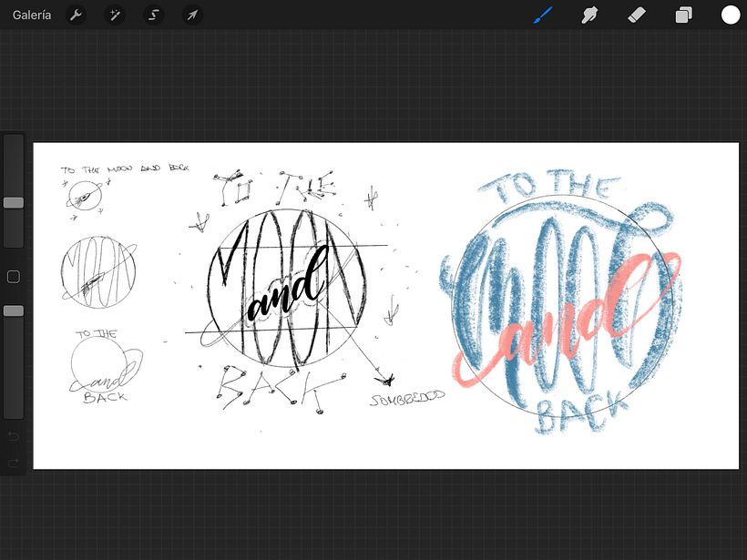The width and height of the screenshot is (747, 560).
Task: Activate the Transform arrow tool
Action: tap(191, 15)
